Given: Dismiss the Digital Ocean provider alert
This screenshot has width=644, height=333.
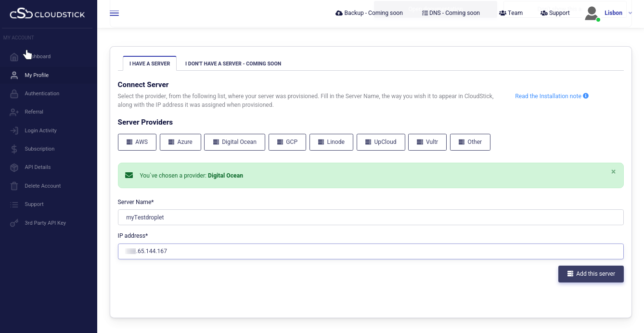Looking at the screenshot, I should pyautogui.click(x=613, y=172).
